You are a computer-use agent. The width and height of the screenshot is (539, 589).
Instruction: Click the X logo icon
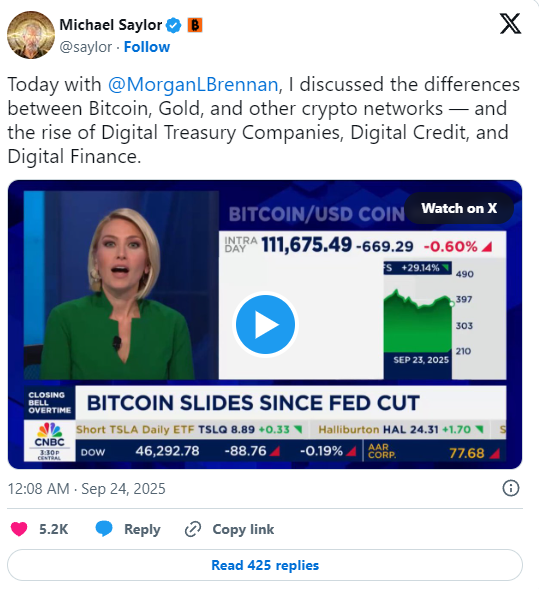tap(510, 23)
